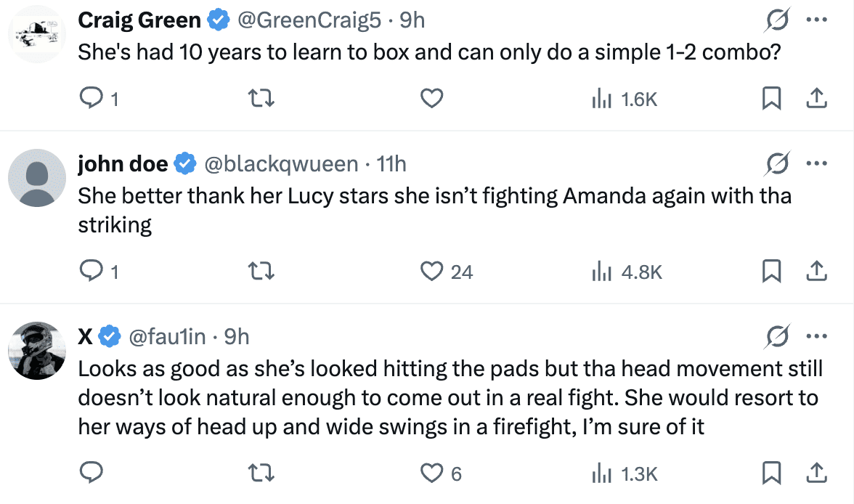Like john doe's tweet with 24 likes
This screenshot has height=504, width=854.
coord(432,272)
